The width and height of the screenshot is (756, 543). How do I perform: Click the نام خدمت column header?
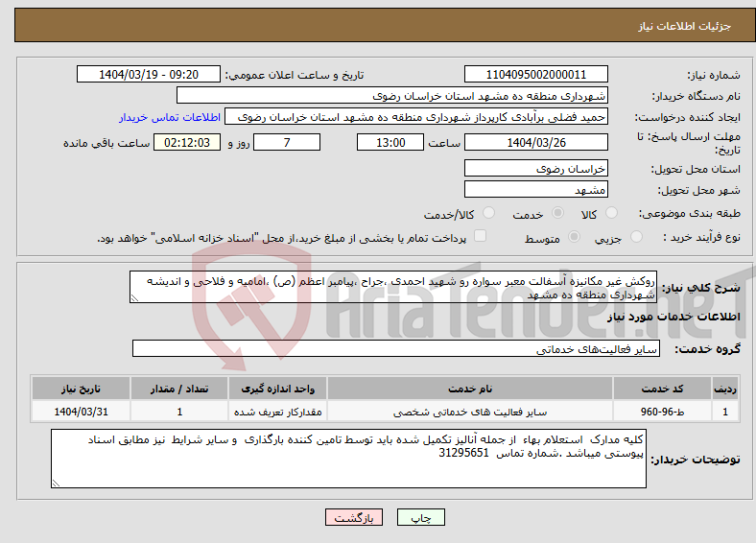(x=469, y=389)
